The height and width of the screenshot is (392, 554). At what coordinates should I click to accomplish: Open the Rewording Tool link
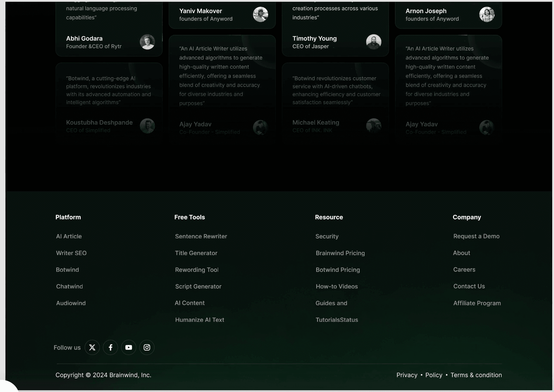pos(197,269)
